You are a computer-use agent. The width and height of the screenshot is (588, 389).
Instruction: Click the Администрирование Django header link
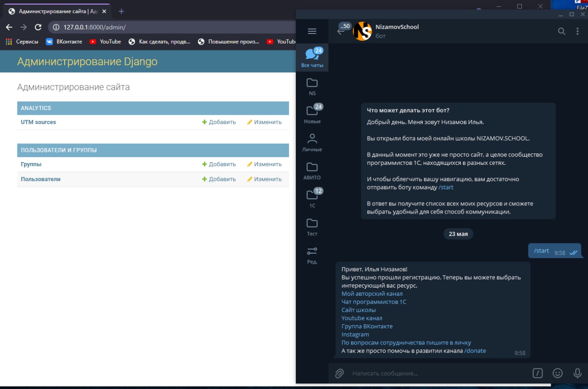(87, 62)
